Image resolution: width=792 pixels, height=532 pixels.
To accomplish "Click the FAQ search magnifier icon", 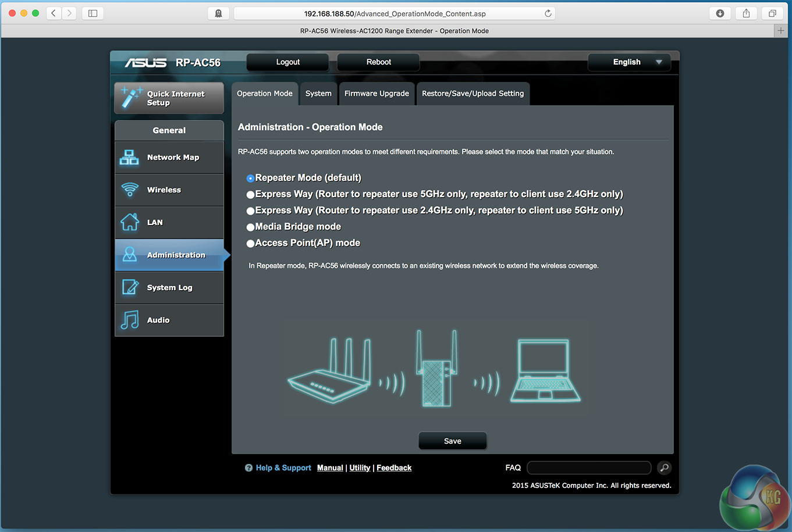I will (x=664, y=467).
